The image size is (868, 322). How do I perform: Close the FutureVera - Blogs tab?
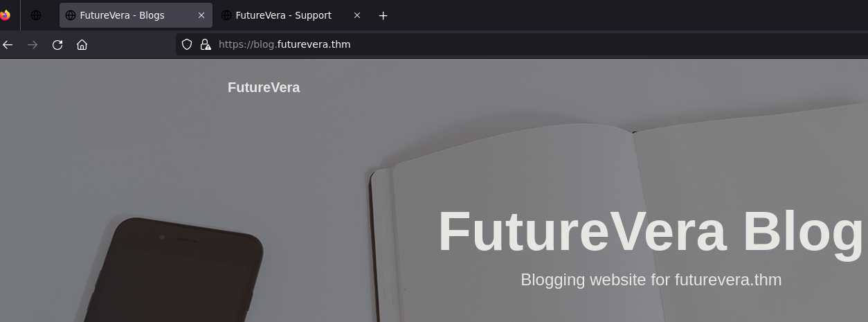click(x=201, y=15)
